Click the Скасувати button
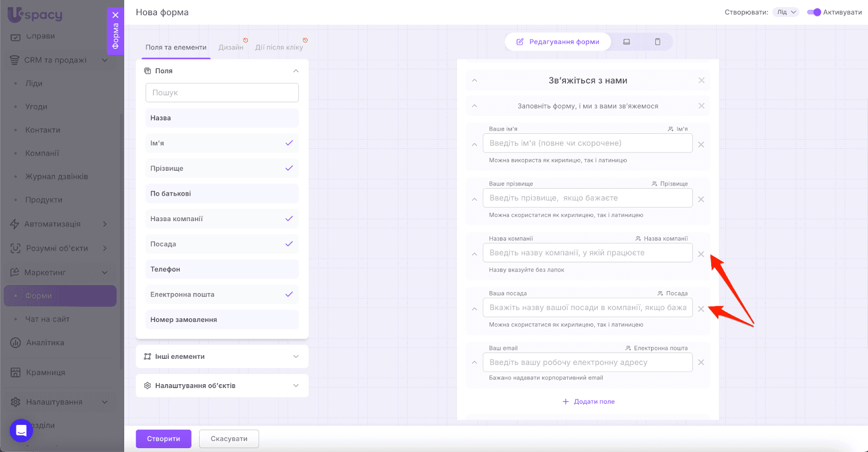This screenshot has height=452, width=868. [x=229, y=439]
